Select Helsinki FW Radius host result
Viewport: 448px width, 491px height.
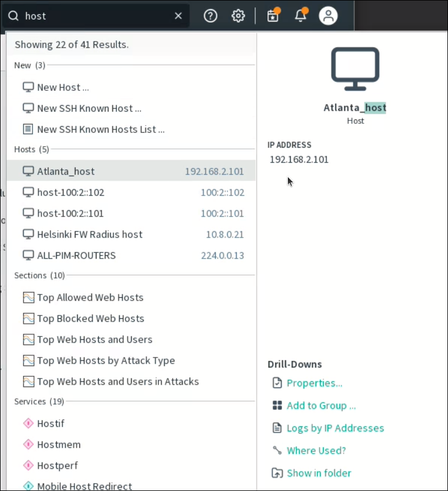click(x=90, y=235)
